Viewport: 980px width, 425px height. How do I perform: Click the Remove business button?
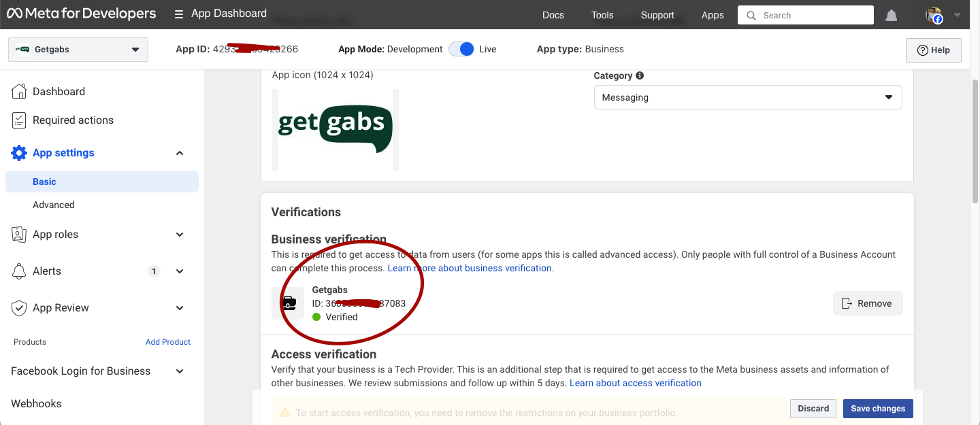[868, 303]
